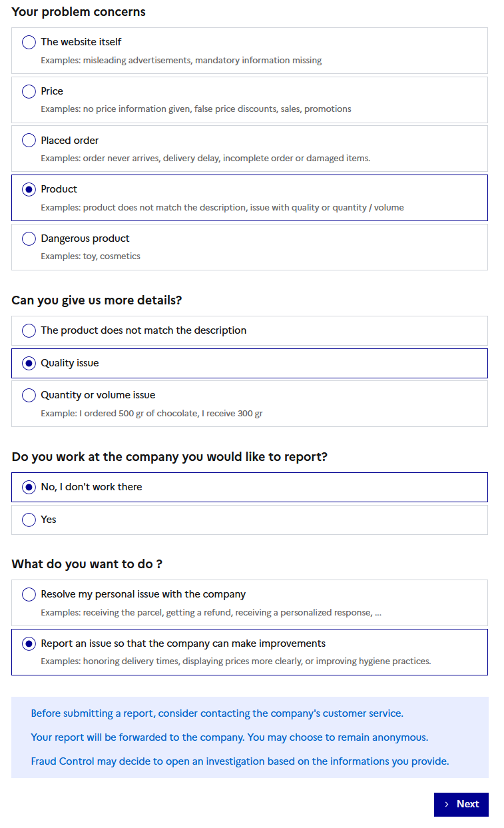Click the chevron arrow in Next button
Screen dimensions: 504x828
(x=447, y=804)
